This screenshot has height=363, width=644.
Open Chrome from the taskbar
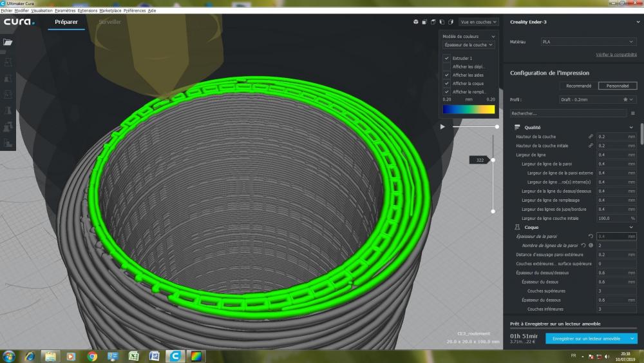(92, 356)
